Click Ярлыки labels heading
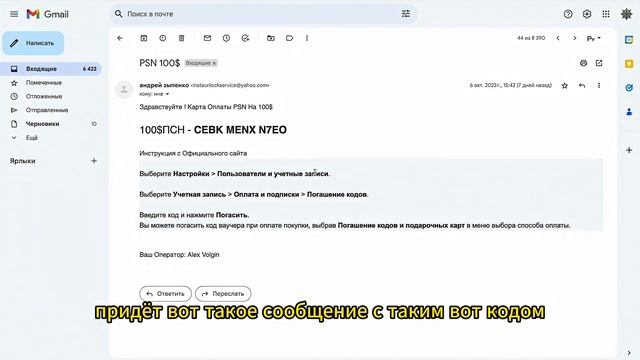The height and width of the screenshot is (360, 640). [22, 161]
